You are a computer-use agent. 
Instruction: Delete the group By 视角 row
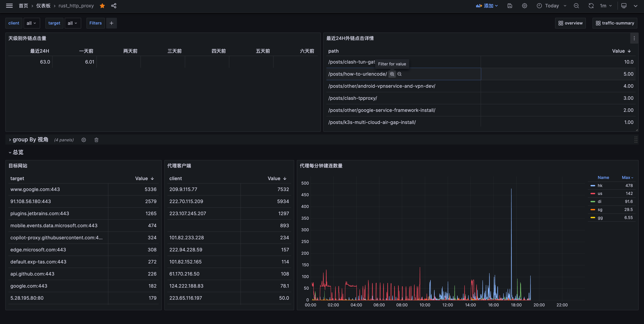[x=96, y=140]
